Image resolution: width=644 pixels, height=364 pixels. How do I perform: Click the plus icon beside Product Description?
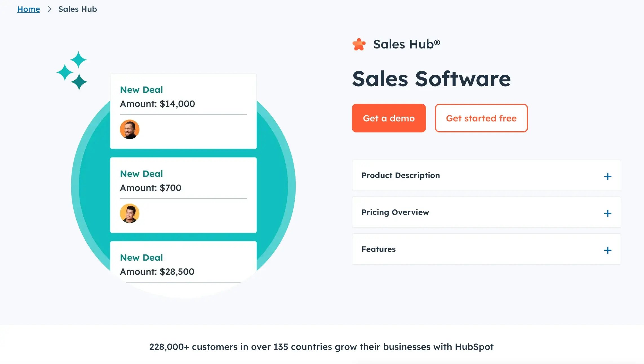click(608, 176)
